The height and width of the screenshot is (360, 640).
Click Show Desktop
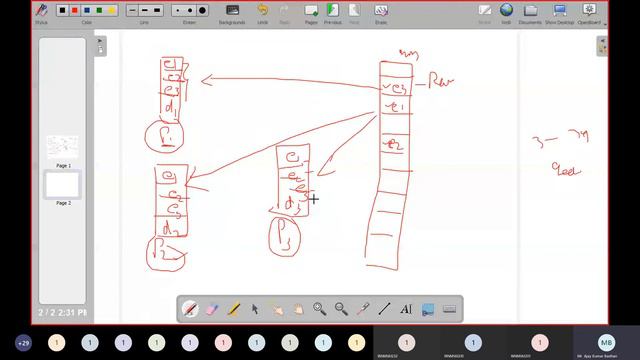560,13
